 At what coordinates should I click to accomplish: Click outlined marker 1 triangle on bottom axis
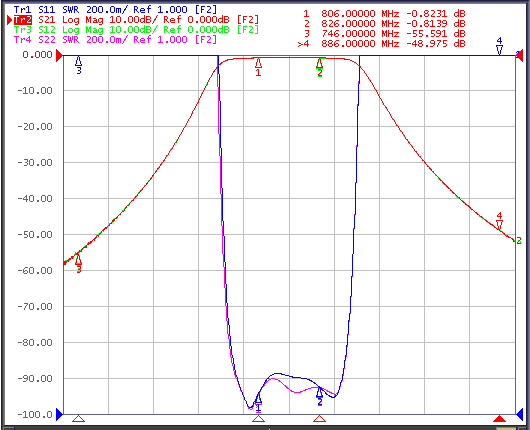[258, 419]
